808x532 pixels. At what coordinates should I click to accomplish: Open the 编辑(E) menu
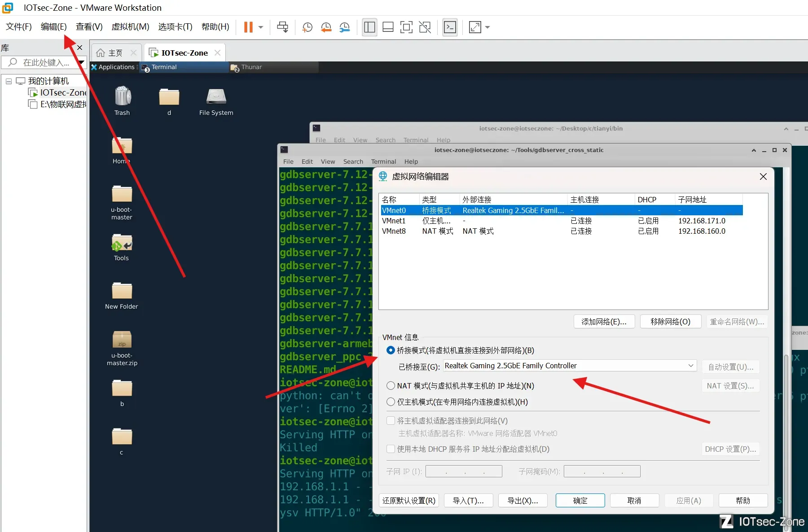(53, 27)
